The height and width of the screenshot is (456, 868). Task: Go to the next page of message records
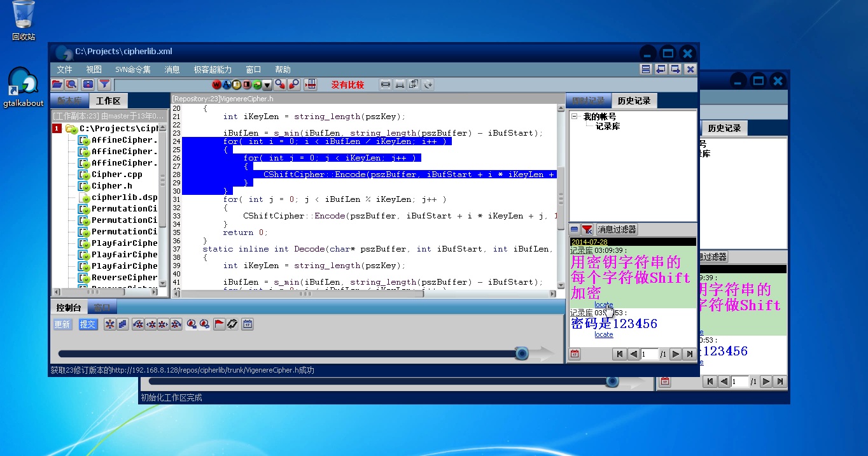click(x=676, y=354)
